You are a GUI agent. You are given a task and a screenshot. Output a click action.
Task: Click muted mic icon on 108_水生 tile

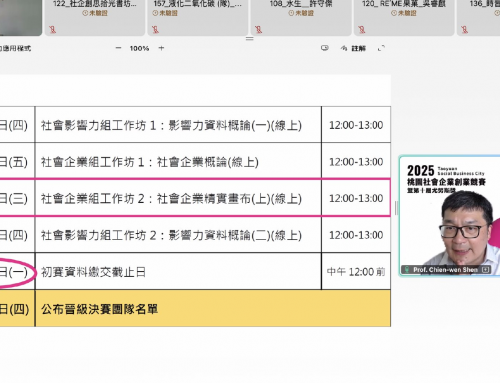[258, 30]
